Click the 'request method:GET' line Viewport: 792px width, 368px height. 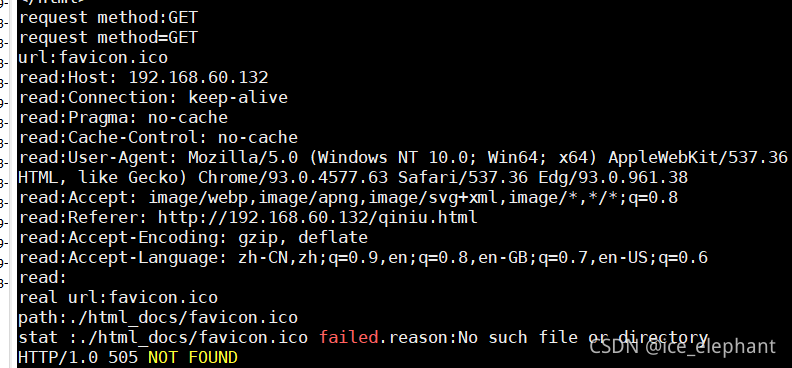pos(108,18)
